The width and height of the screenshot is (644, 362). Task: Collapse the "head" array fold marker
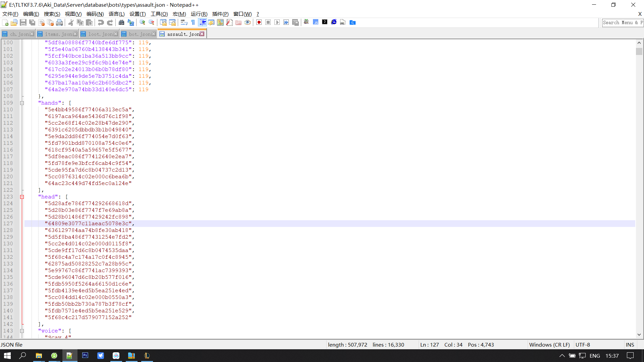[22, 197]
